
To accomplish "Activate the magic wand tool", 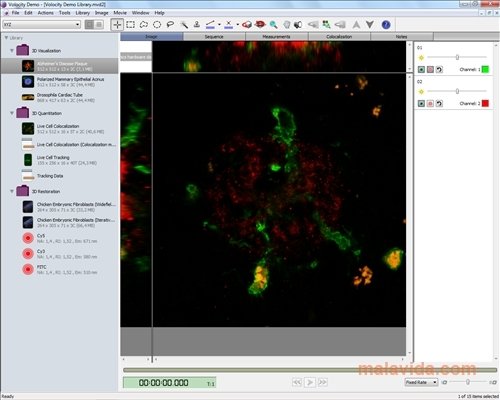I will (x=184, y=25).
